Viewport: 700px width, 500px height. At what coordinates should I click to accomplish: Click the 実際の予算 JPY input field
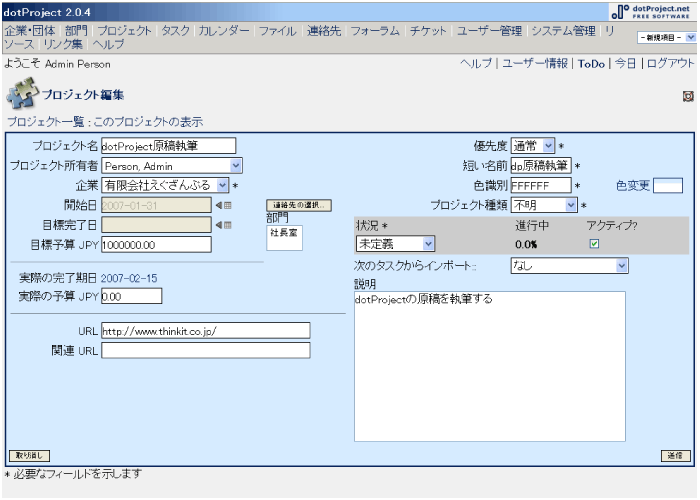tap(131, 296)
